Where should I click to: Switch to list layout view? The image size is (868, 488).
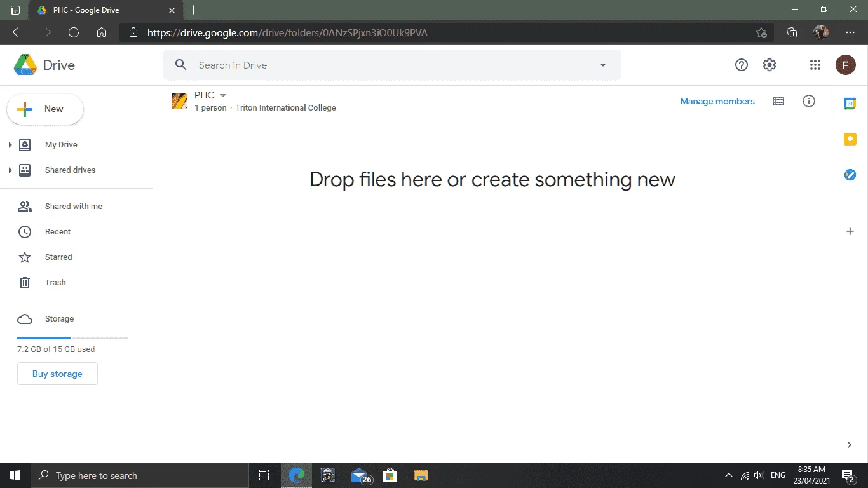coord(778,101)
